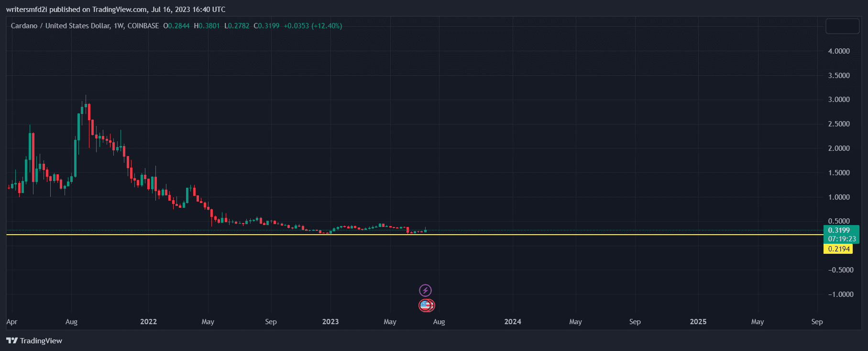Click the 2022 label on time axis
The height and width of the screenshot is (351, 868).
coord(148,322)
